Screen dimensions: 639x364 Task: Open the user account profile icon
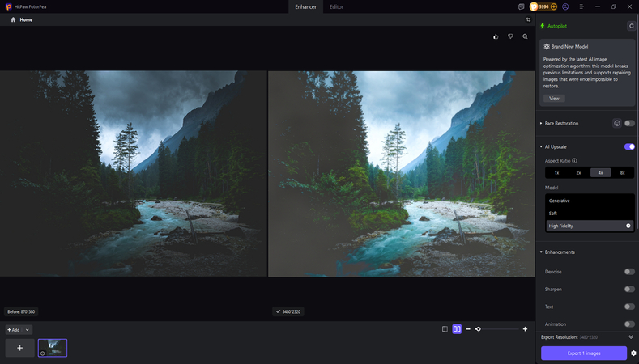(x=565, y=7)
